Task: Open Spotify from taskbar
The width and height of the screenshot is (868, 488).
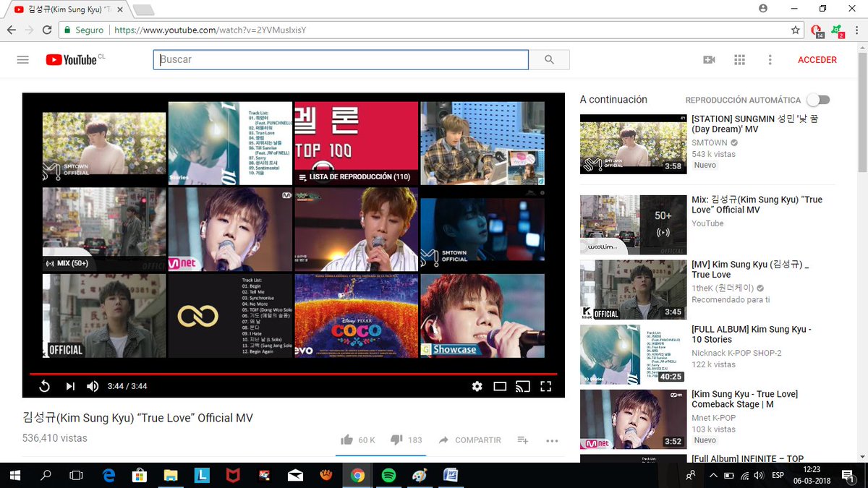Action: pyautogui.click(x=388, y=475)
